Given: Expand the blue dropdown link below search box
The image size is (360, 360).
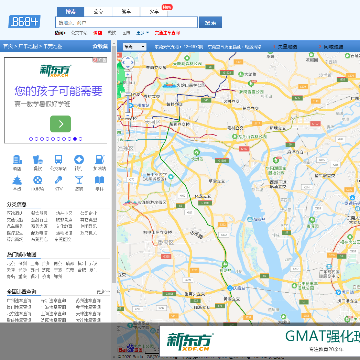Looking at the screenshot, I should pyautogui.click(x=142, y=33).
